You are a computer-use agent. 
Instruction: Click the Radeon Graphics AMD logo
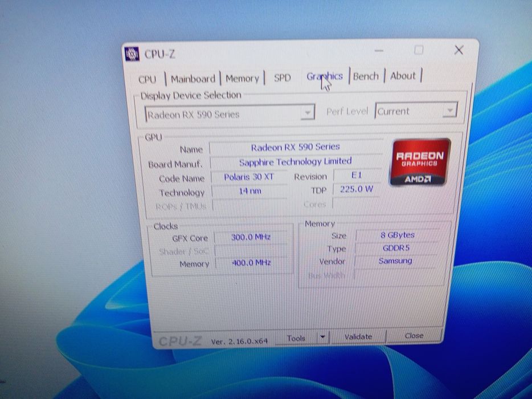pos(420,162)
